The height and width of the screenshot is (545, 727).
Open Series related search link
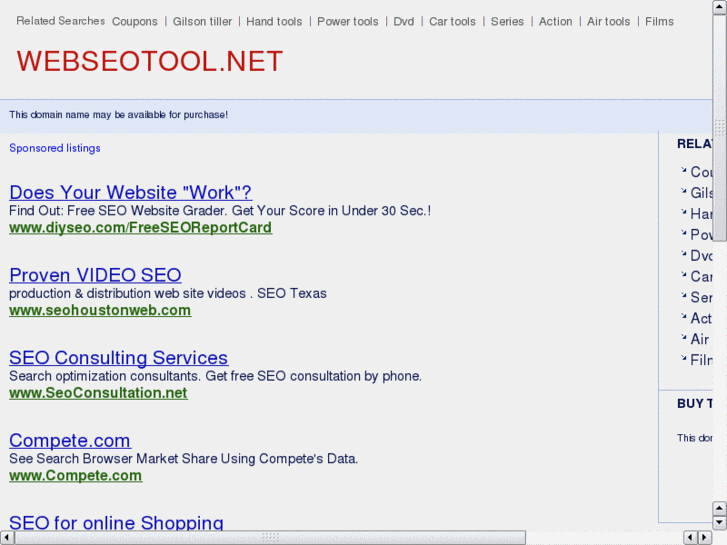(x=507, y=22)
